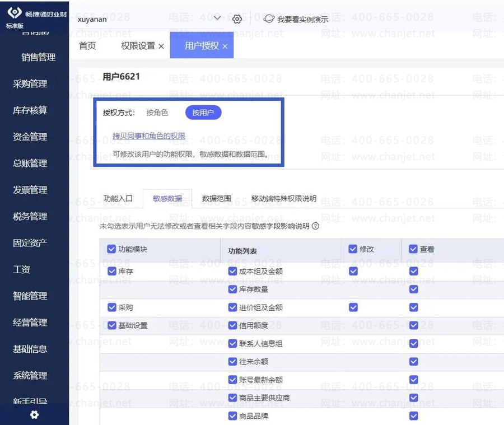Click the 畅捷通好业财 logo
The height and width of the screenshot is (425, 504).
pyautogui.click(x=36, y=14)
